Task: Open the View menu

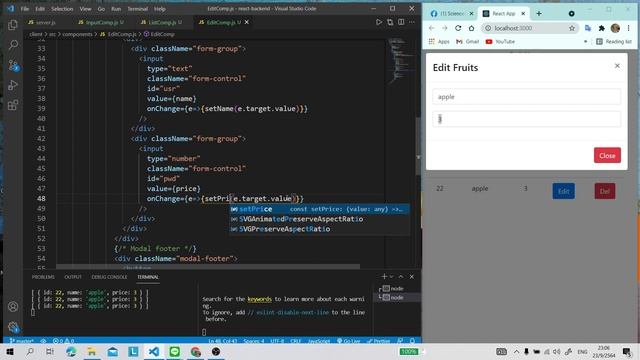Action: pos(85,9)
